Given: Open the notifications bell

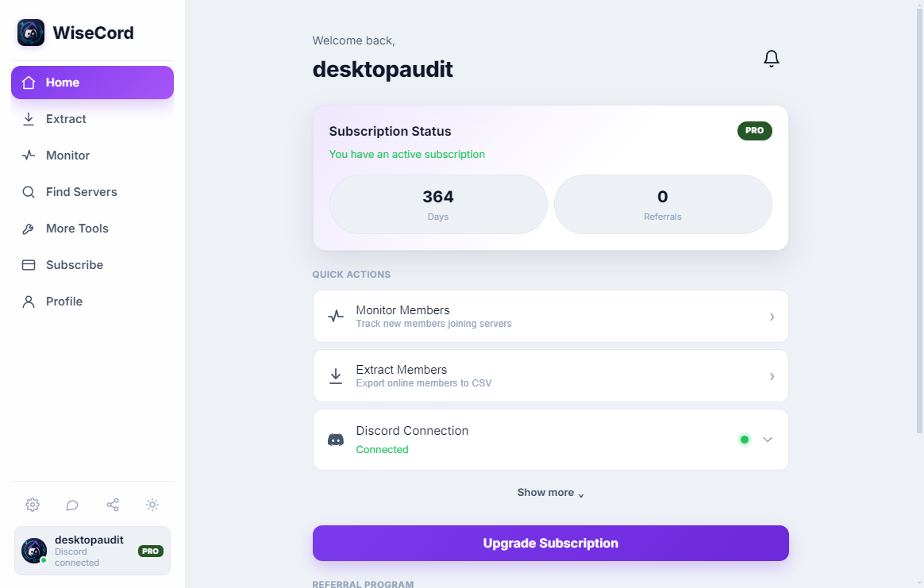Looking at the screenshot, I should click(x=772, y=59).
